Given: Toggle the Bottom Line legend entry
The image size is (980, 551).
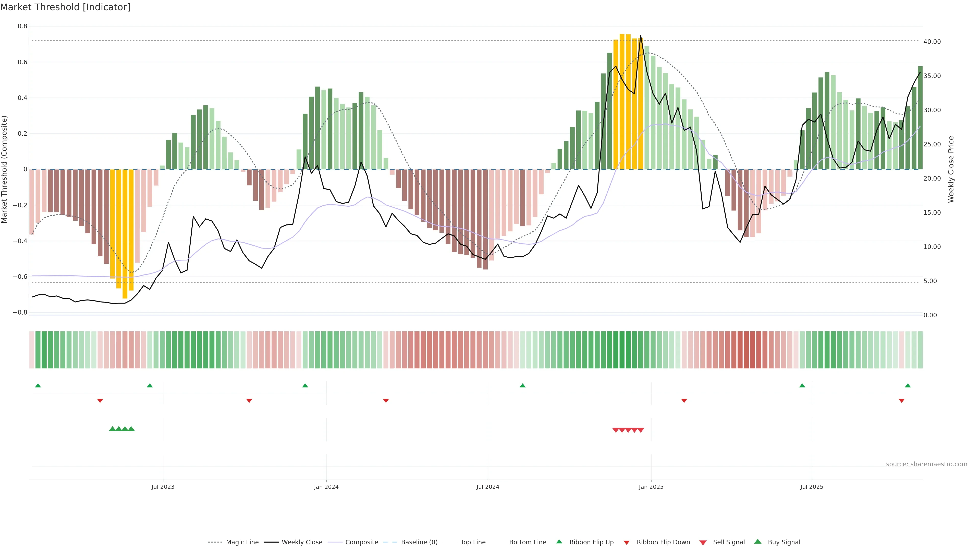Looking at the screenshot, I should 527,542.
